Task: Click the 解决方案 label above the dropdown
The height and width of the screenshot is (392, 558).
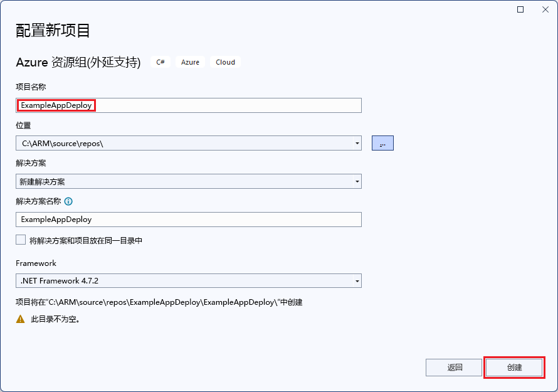Action: 31,163
